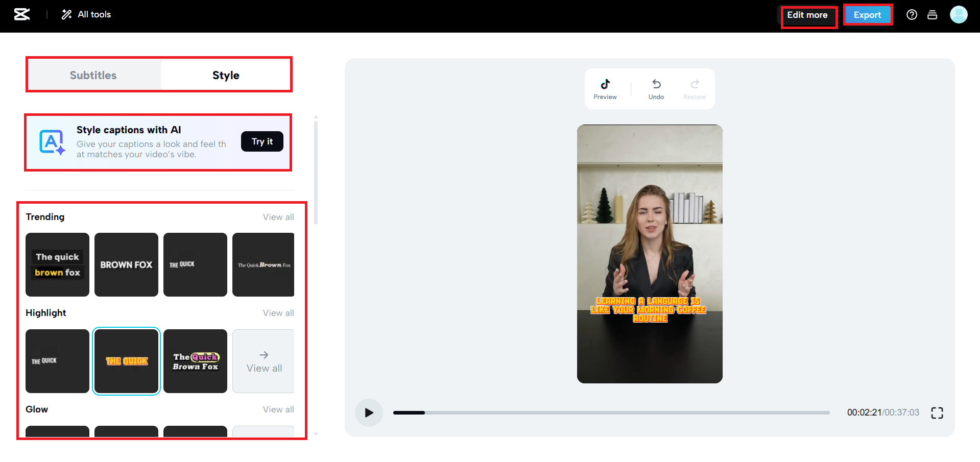Select the orange THE QUICK highlight style
This screenshot has width=980, height=462.
click(x=126, y=361)
